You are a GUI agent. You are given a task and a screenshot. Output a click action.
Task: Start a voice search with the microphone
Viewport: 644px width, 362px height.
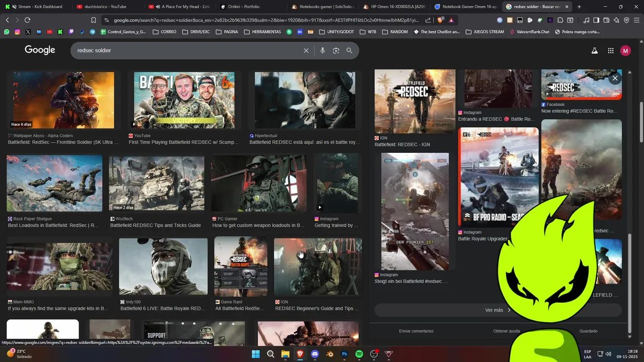[323, 50]
